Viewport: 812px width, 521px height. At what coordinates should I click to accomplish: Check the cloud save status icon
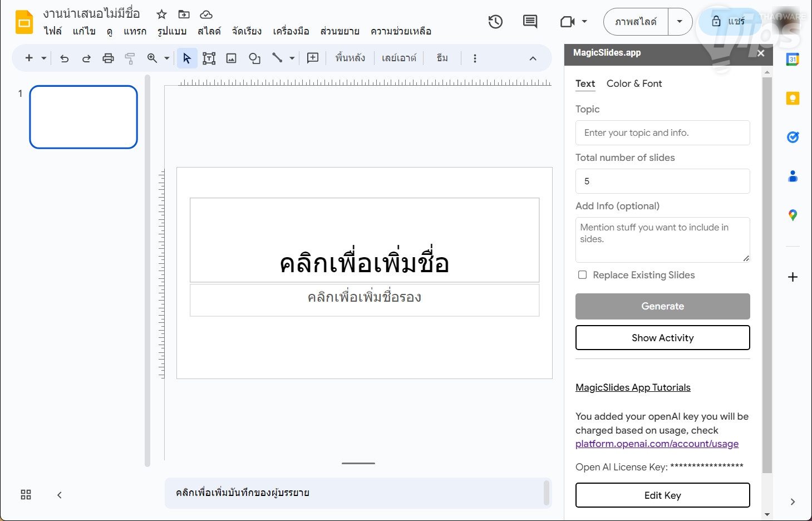206,14
